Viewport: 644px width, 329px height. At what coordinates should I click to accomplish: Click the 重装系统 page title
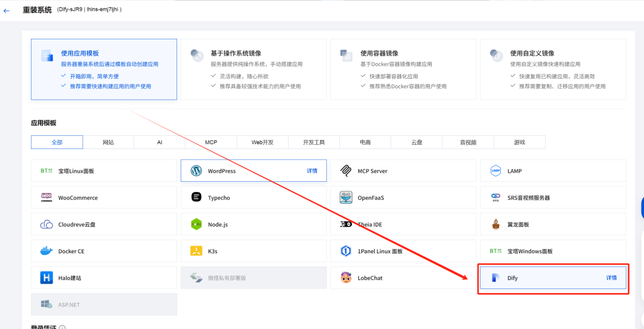[37, 10]
